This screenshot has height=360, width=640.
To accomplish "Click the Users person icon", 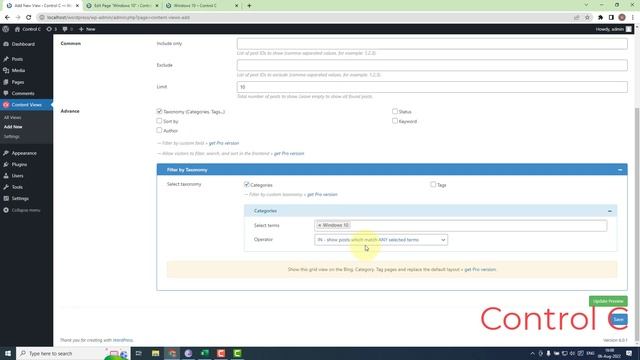I will click(x=6, y=176).
